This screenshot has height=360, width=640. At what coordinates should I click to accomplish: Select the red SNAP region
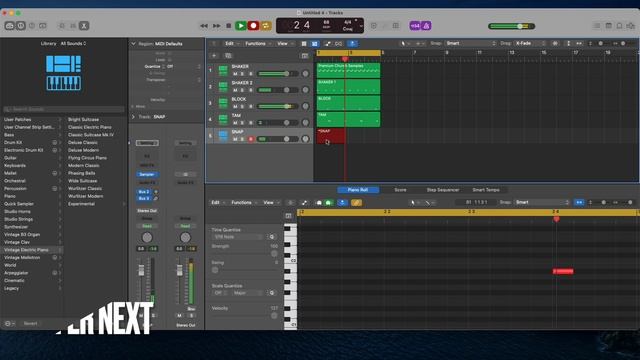331,136
